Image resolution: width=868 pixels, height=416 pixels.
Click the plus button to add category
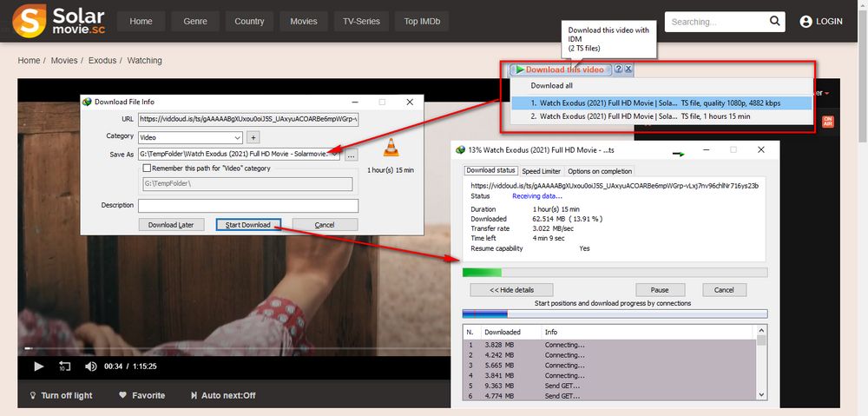point(253,137)
